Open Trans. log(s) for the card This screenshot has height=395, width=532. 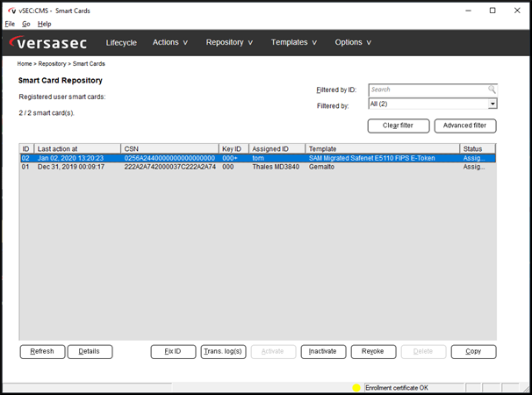(223, 352)
